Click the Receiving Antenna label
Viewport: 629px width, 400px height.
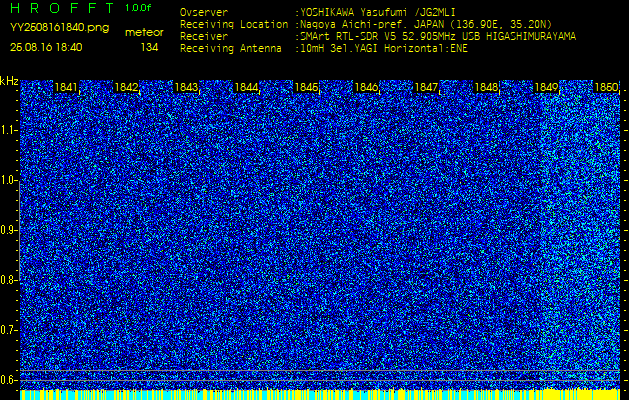pos(231,49)
